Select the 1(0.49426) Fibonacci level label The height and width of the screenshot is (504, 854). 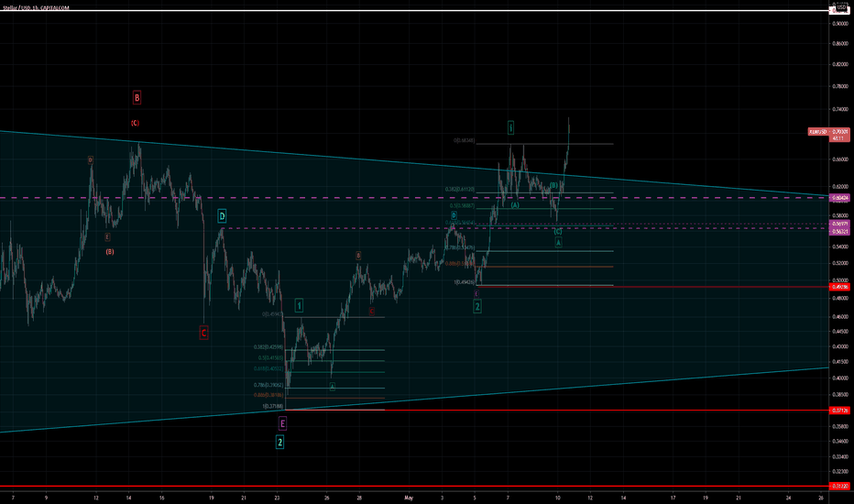(x=465, y=282)
